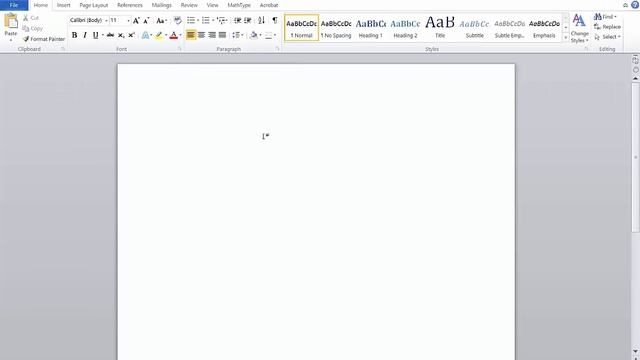Screen dimensions: 640x360
Task: Increase paragraph indent
Action: [x=248, y=20]
